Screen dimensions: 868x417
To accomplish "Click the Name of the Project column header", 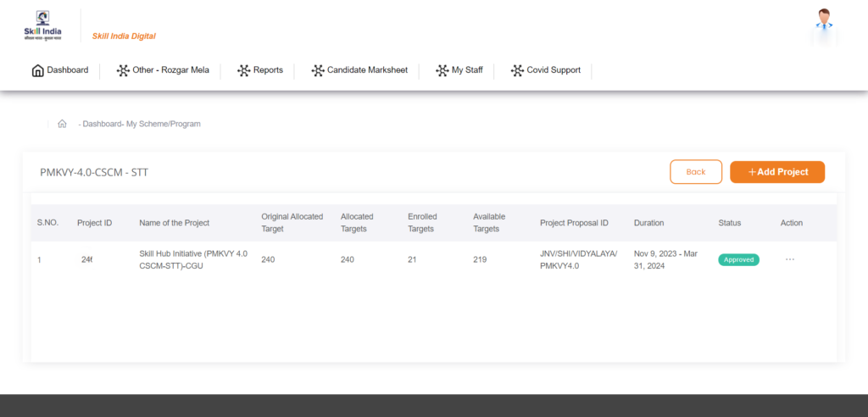I will 175,223.
